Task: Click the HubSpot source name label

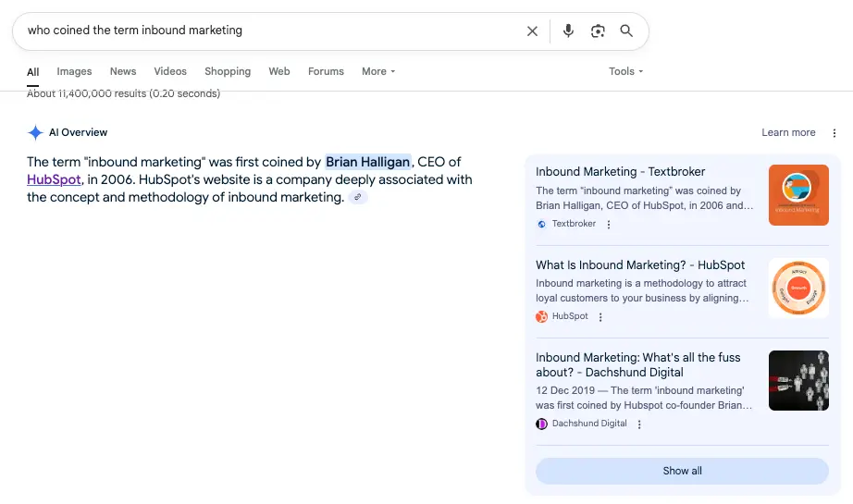Action: point(570,316)
